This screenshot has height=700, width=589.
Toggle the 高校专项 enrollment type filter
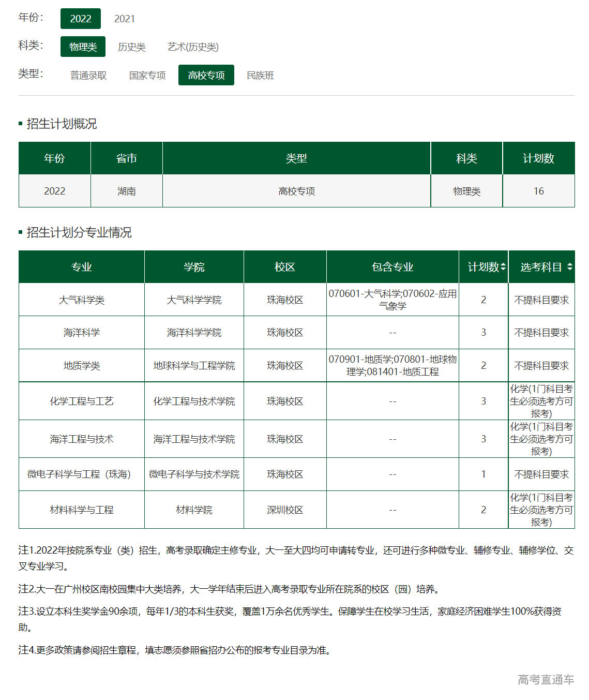click(206, 75)
